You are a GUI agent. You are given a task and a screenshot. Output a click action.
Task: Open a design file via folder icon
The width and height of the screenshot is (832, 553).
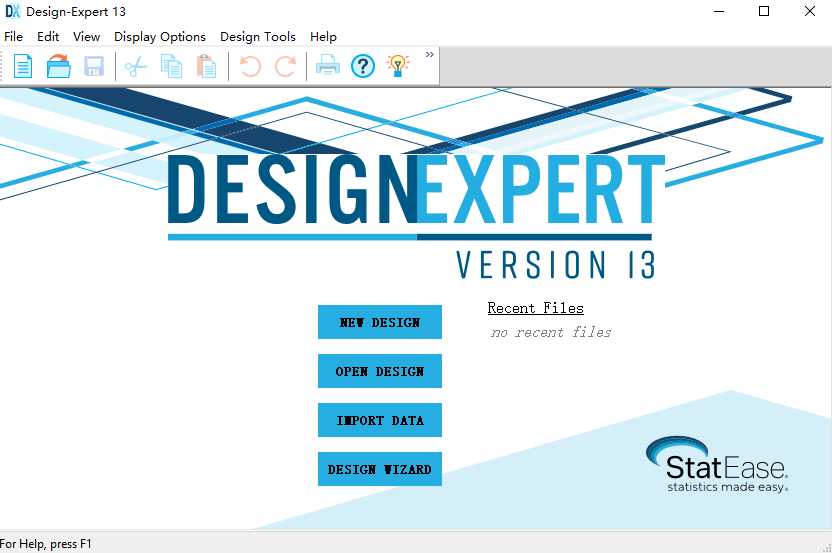point(58,66)
